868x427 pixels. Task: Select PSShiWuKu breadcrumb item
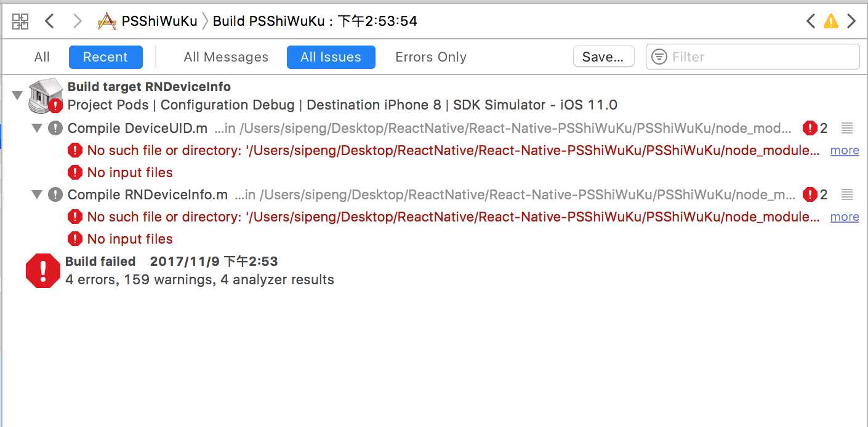(x=159, y=22)
